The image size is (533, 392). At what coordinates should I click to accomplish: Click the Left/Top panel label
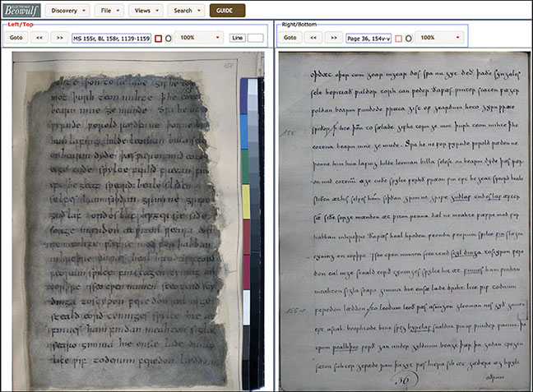point(21,25)
